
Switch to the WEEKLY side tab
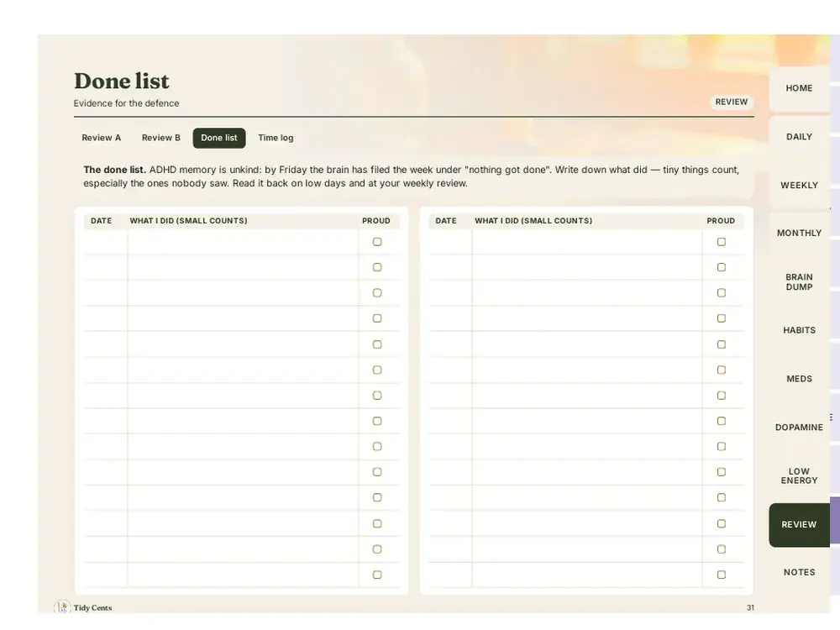pos(799,186)
